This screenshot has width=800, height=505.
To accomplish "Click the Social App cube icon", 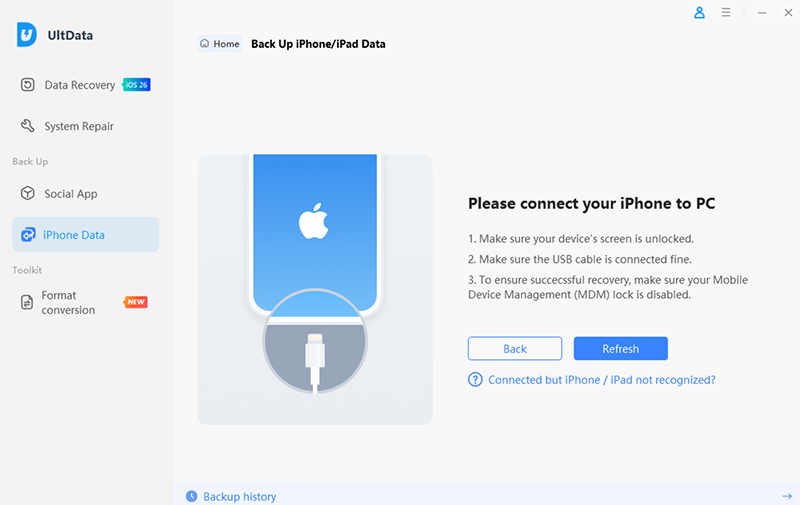I will tap(28, 193).
